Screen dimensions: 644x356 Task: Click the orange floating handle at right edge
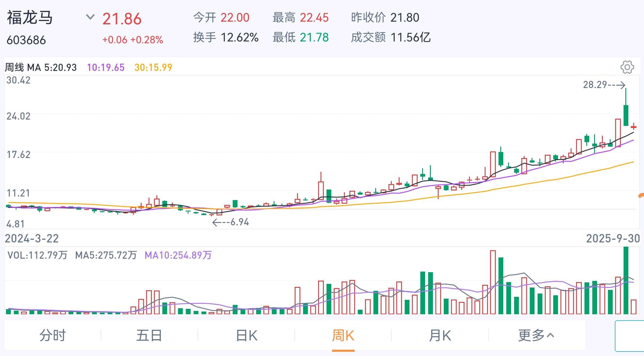click(641, 196)
